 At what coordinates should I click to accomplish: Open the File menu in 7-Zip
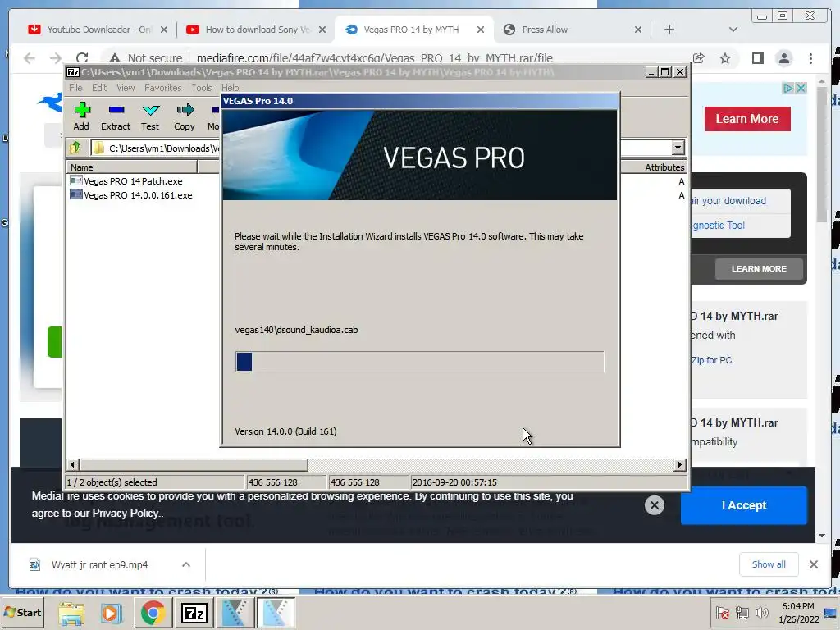click(x=75, y=88)
